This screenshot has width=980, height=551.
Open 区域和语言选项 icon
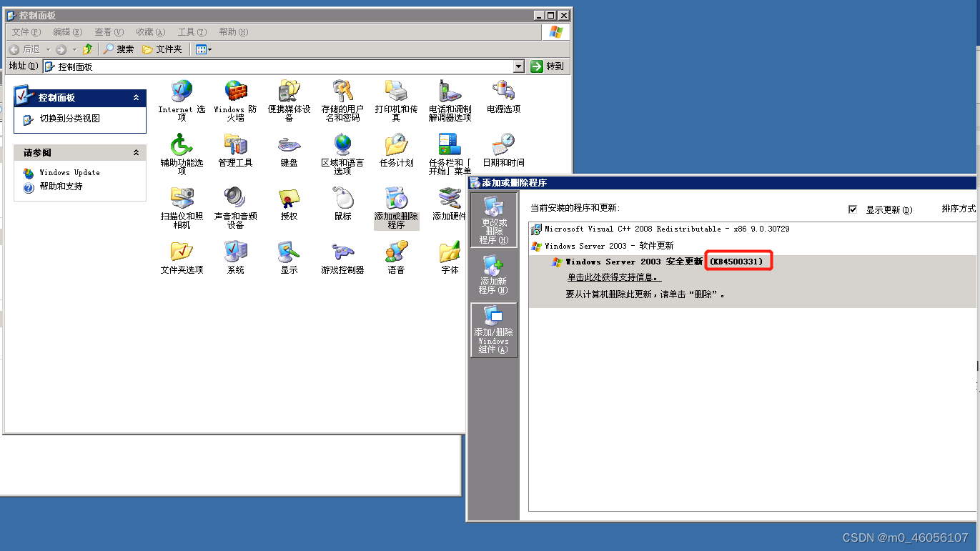pyautogui.click(x=342, y=154)
